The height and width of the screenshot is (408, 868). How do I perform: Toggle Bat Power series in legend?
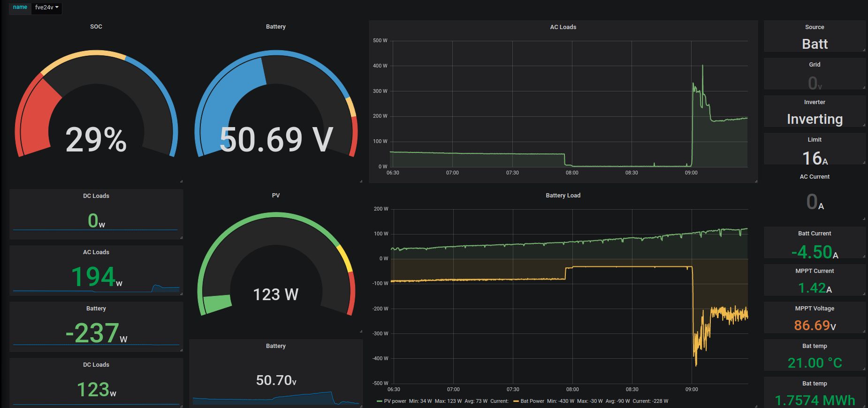532,401
